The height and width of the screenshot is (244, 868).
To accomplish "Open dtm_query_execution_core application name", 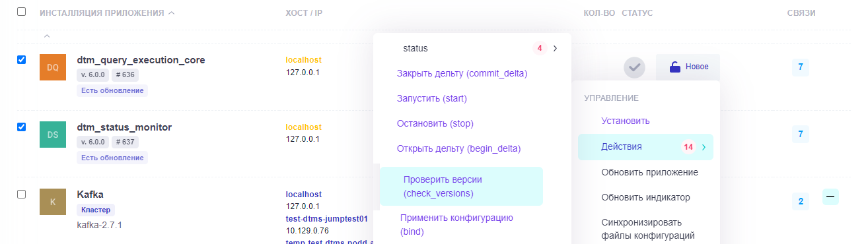I will [x=141, y=60].
